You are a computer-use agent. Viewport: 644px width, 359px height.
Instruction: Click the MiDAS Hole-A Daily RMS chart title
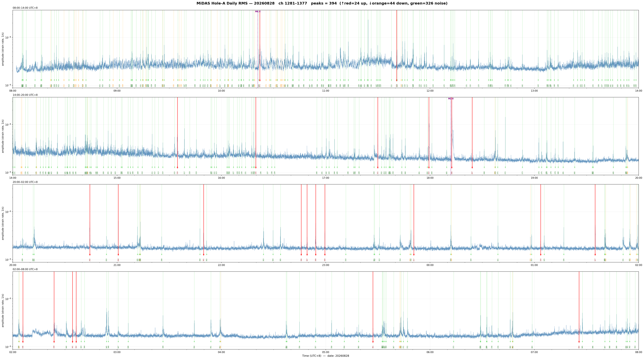click(322, 3)
